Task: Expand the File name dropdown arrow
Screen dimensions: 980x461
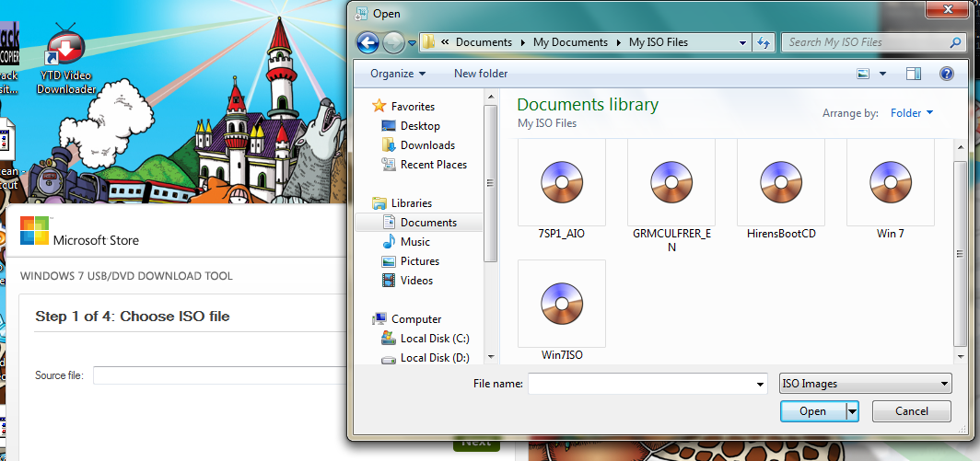Action: tap(761, 385)
